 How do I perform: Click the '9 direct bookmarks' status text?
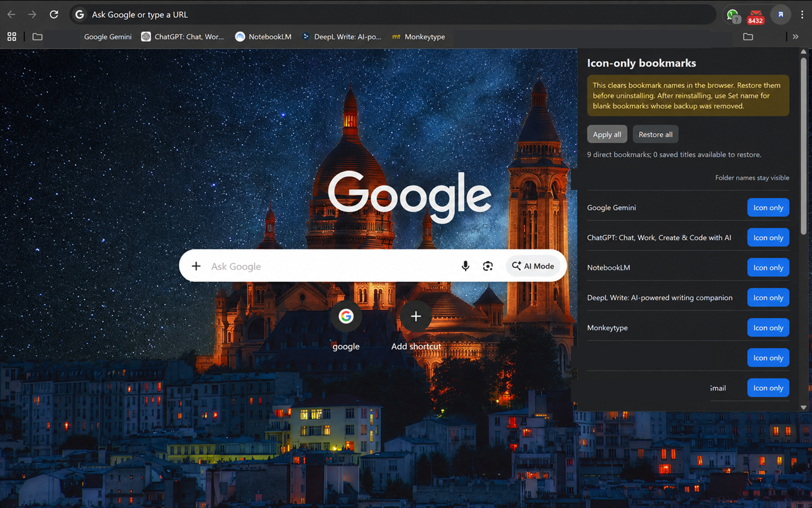tap(674, 154)
